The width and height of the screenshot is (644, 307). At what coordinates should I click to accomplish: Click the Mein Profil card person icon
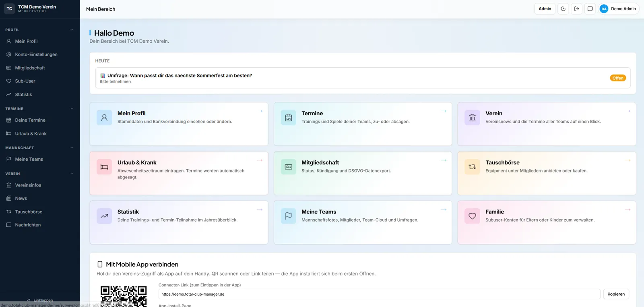[x=104, y=118]
